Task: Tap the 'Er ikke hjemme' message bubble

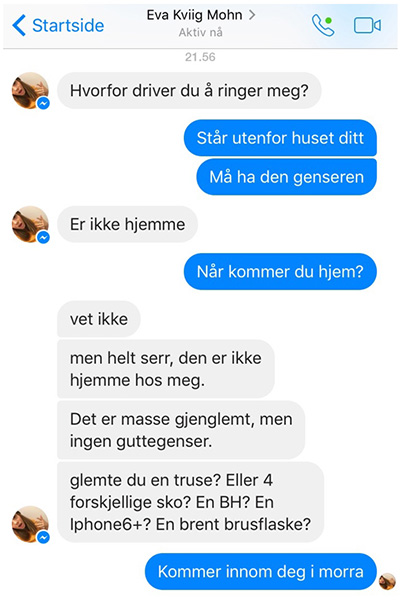Action: (128, 224)
